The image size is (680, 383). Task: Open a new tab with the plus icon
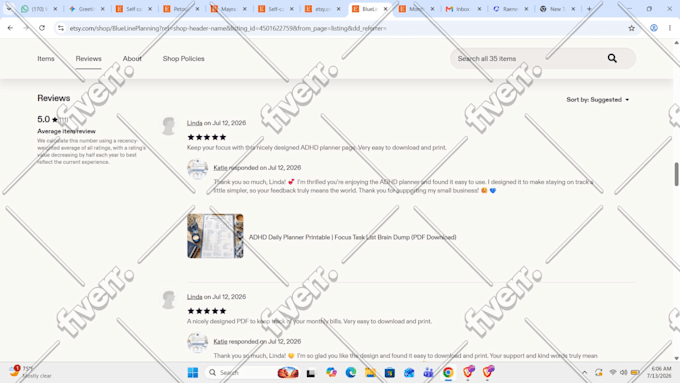pos(589,9)
